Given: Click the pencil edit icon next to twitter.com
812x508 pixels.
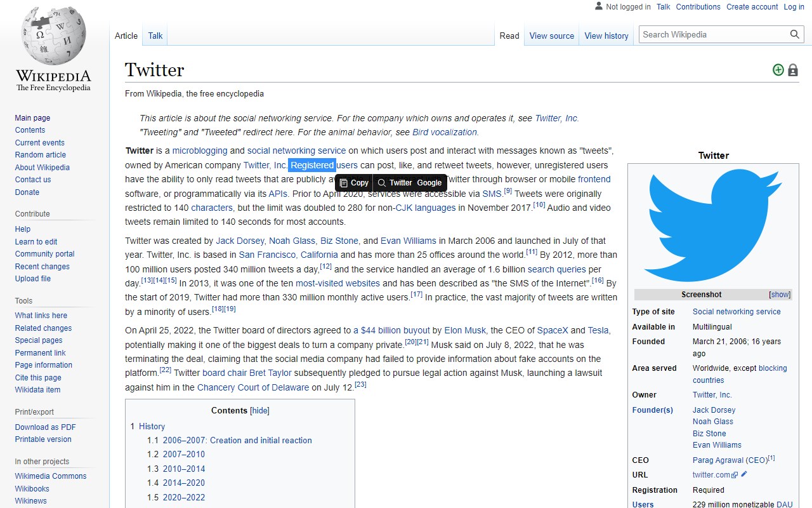Looking at the screenshot, I should tap(744, 474).
